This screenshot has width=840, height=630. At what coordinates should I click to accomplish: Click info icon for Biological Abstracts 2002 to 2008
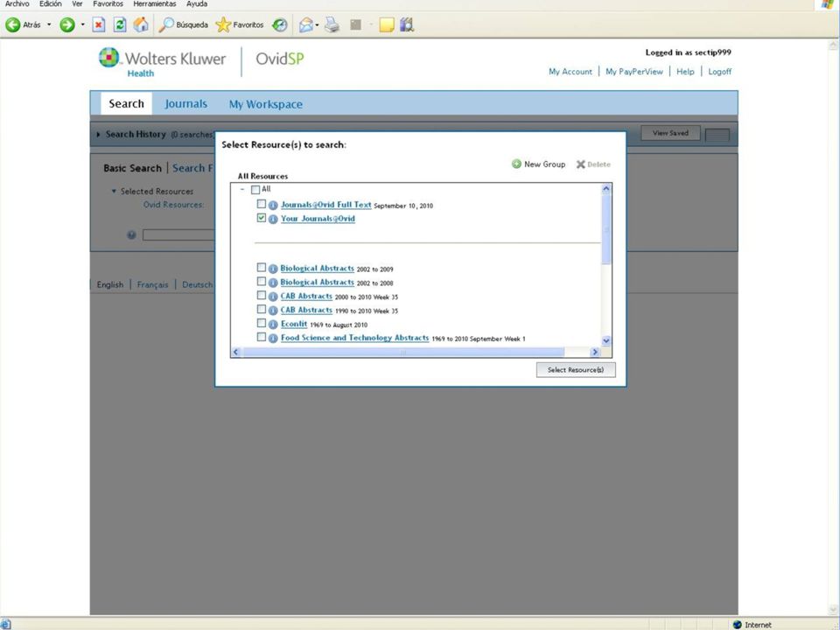point(273,283)
